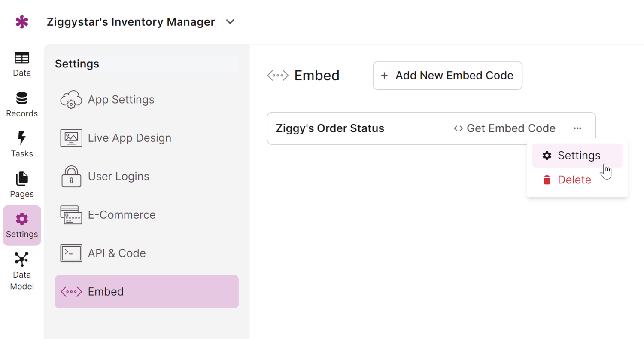Open the E-Commerce credit card icon
The image size is (644, 339).
pos(71,214)
